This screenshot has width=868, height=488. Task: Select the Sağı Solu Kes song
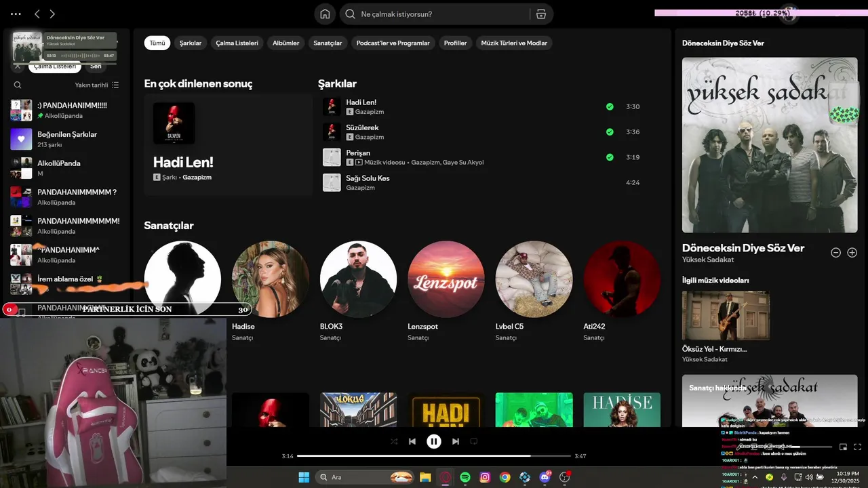click(x=481, y=182)
